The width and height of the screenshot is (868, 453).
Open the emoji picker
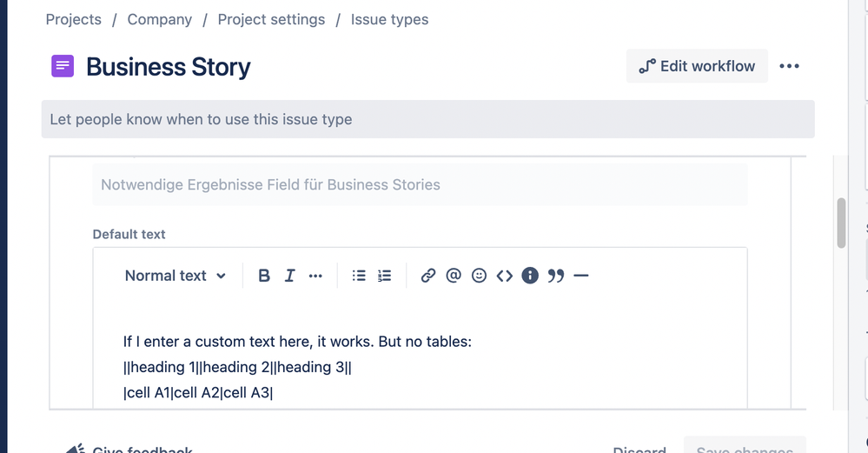click(x=479, y=276)
